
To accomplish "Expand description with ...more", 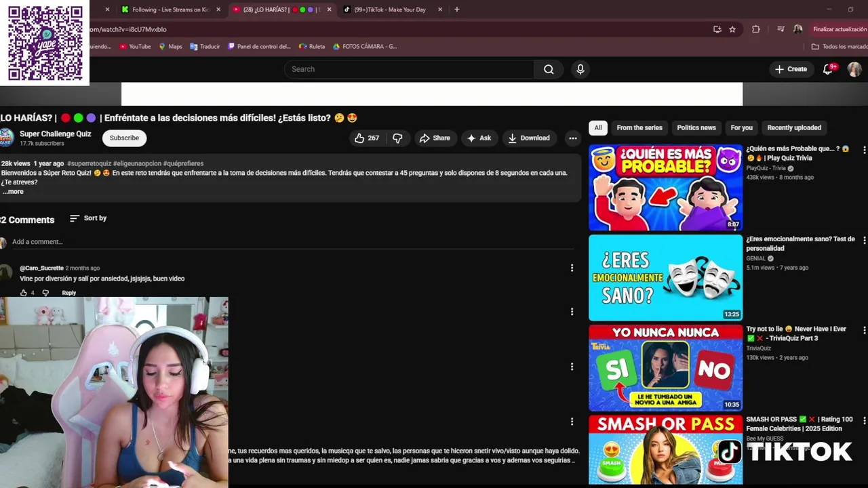I will tap(13, 192).
